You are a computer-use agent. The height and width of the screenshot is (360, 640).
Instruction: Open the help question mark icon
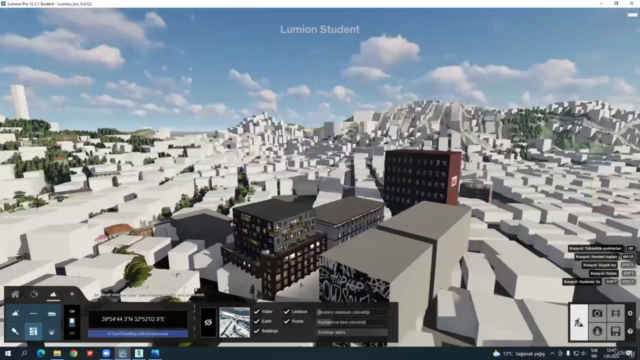[x=630, y=331]
